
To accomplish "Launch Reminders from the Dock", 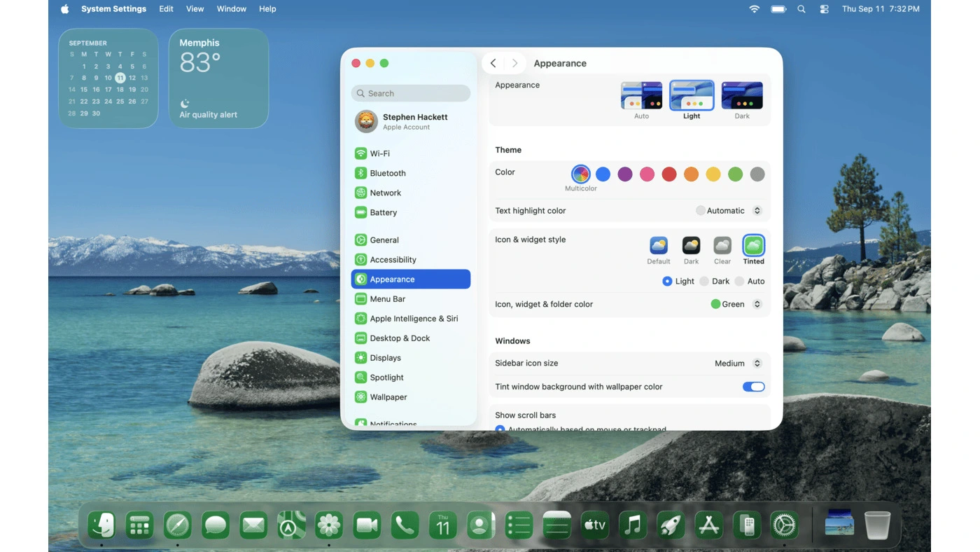I will 519,525.
